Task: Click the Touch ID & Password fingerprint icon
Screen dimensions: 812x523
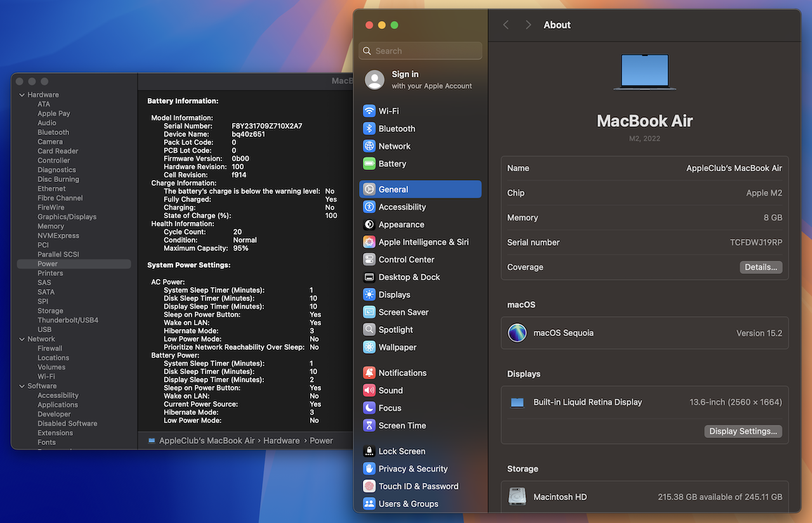Action: [369, 486]
